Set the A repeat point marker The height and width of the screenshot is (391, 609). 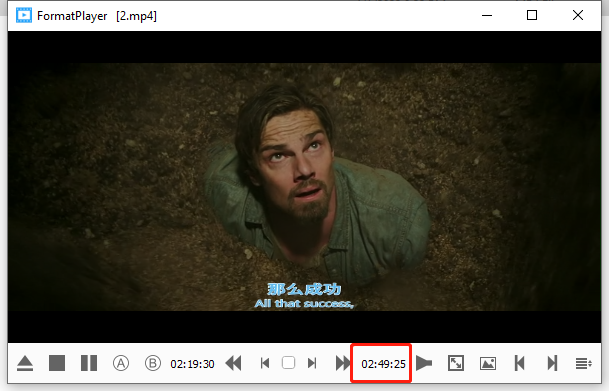(121, 363)
